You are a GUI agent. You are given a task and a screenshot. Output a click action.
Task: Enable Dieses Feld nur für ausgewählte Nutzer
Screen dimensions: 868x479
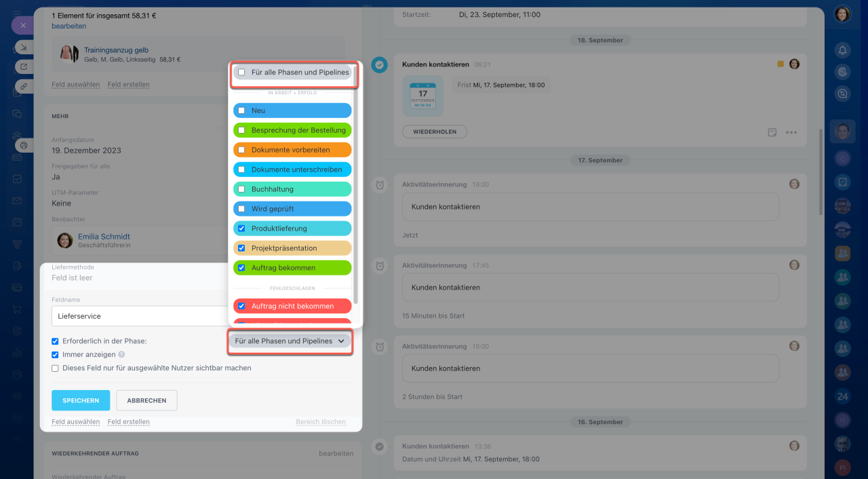55,368
